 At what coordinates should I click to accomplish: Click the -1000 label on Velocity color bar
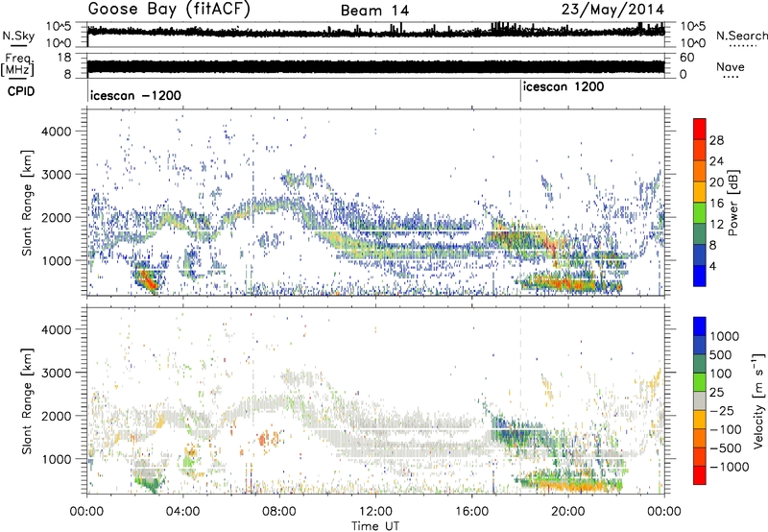tap(729, 467)
